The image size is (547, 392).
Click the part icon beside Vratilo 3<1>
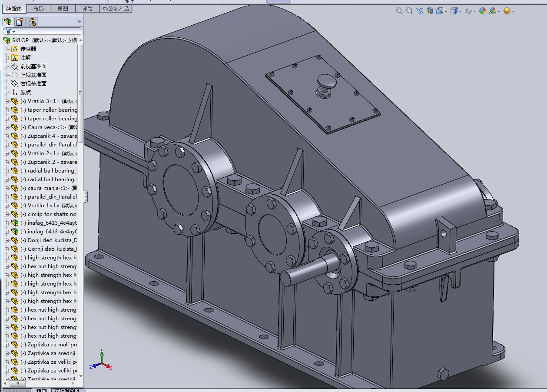(x=15, y=101)
